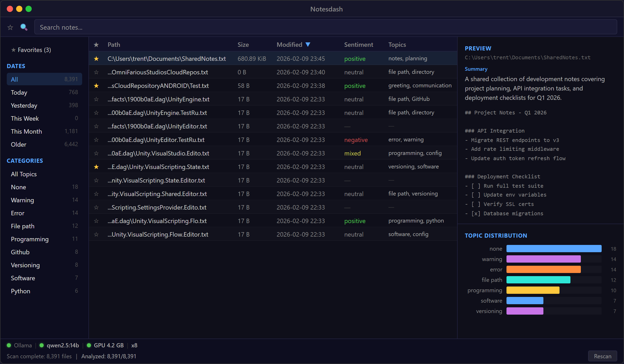Favorite OmniFariousStudiosCloudRepos.txt via its star

click(96, 72)
